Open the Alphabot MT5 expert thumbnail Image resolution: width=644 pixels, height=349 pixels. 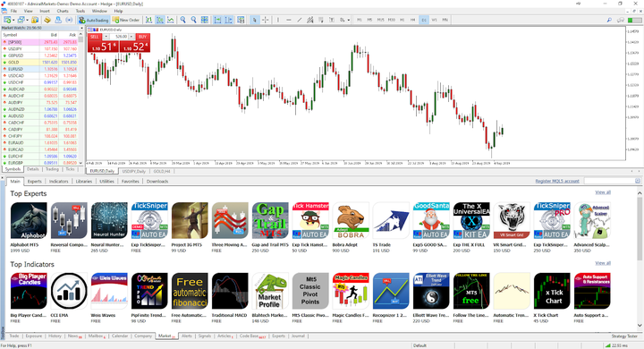coord(29,220)
